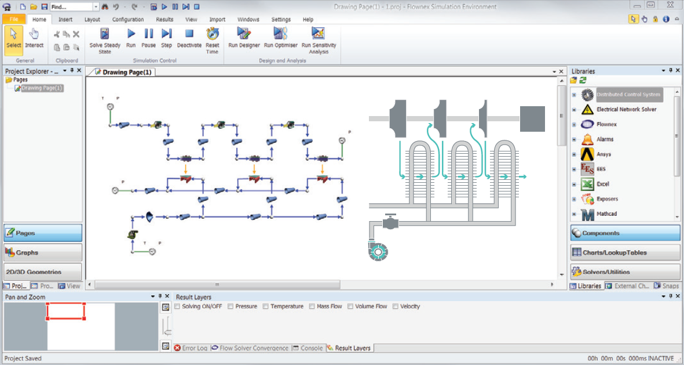Click the Pages button in Project Explorer
684x365 pixels.
point(43,233)
